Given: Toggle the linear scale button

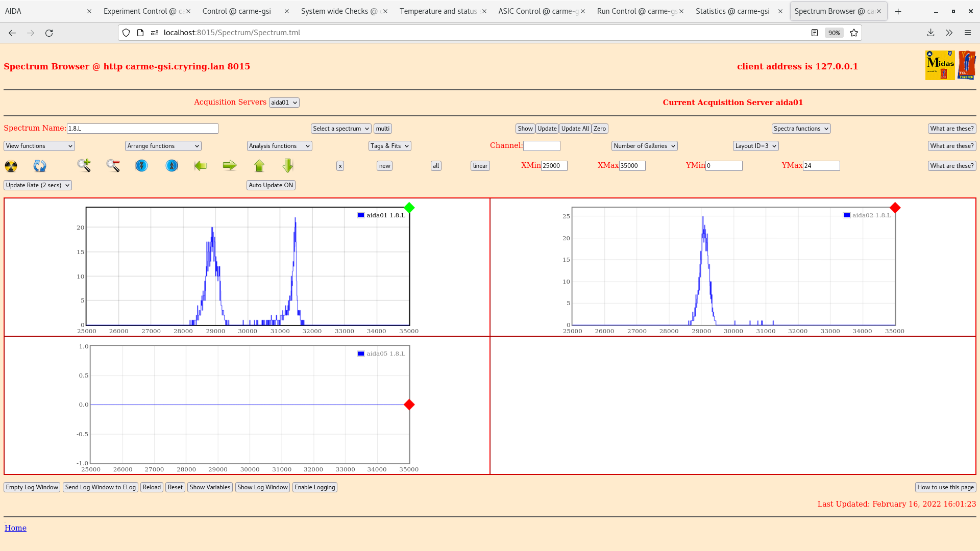Looking at the screenshot, I should pos(479,166).
